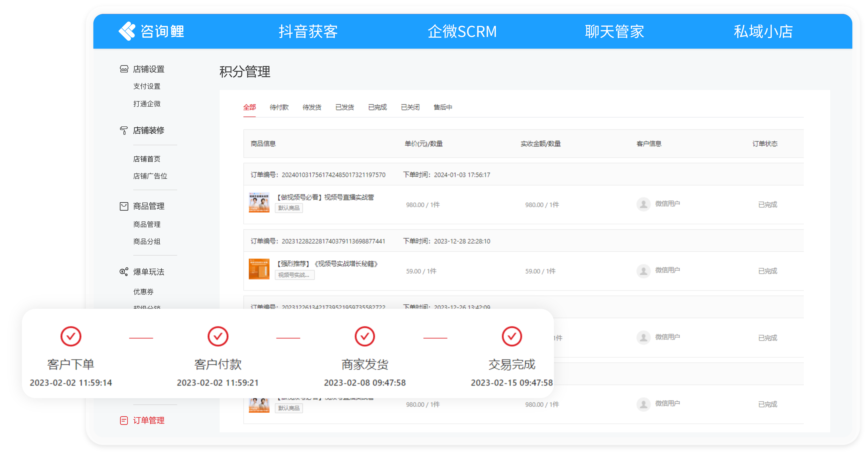Click the 默认商品 tag on the first product
868x455 pixels.
[x=289, y=208]
